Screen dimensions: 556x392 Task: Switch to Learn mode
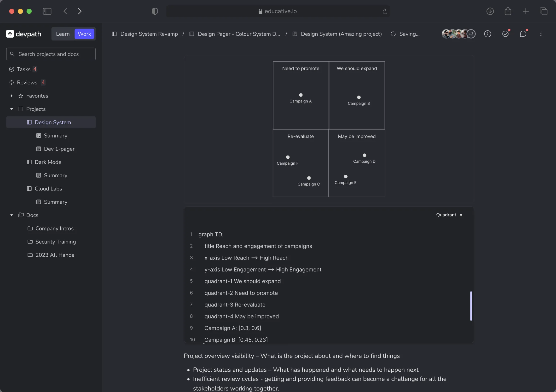(63, 34)
